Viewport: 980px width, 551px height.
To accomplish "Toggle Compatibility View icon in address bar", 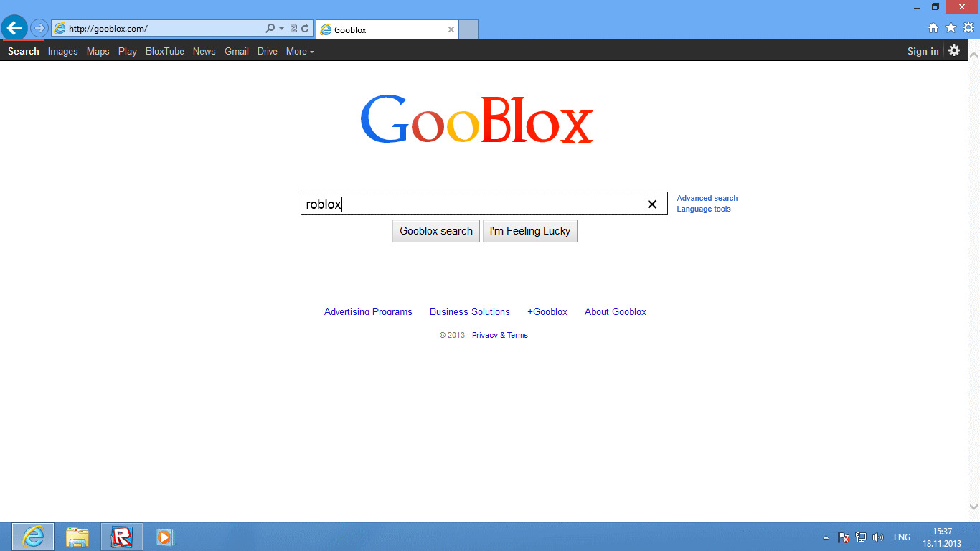I will tap(293, 29).
